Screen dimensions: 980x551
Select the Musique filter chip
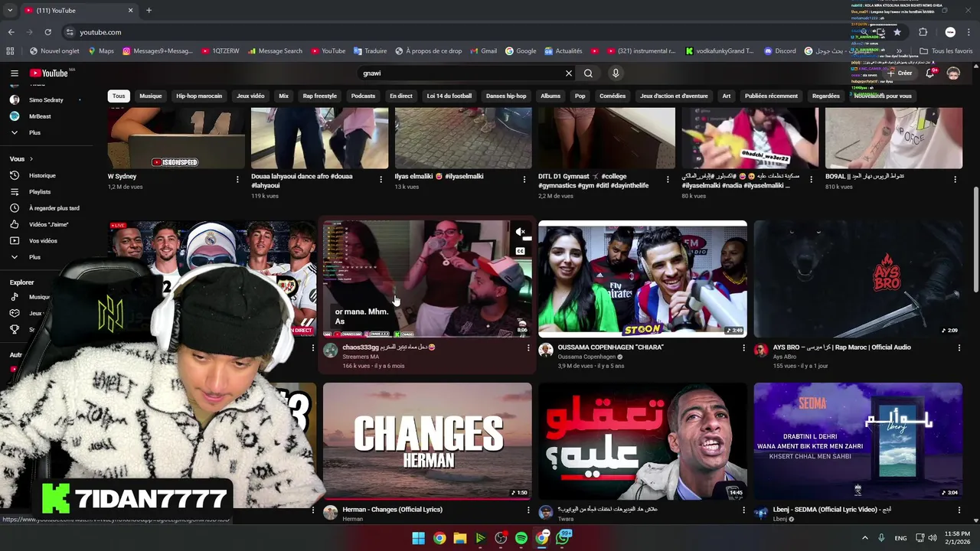pos(151,96)
